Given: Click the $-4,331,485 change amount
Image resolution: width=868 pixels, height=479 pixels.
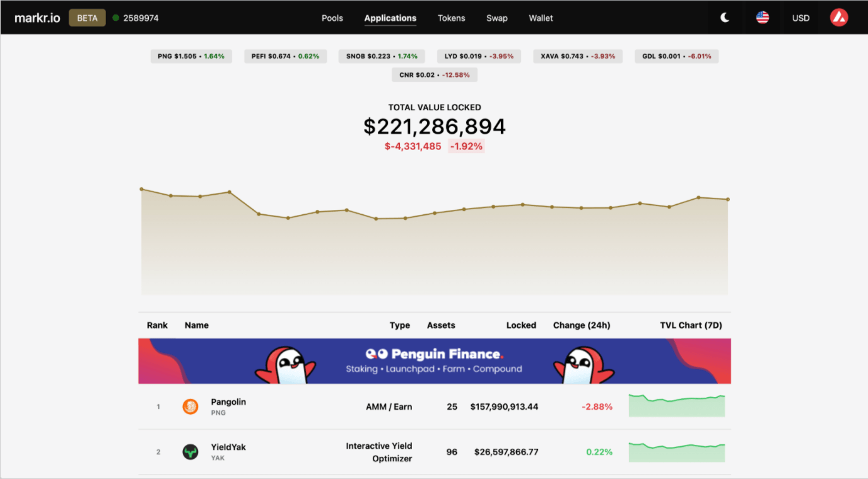Looking at the screenshot, I should tap(413, 146).
